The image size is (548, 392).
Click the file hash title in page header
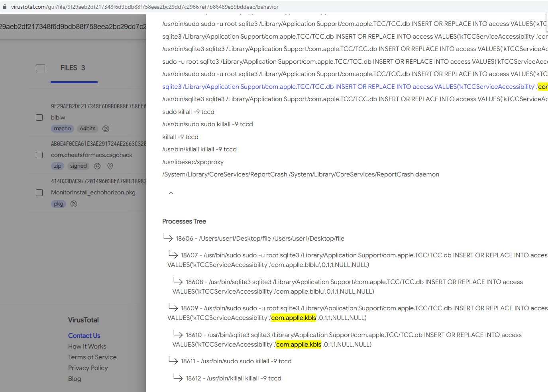(73, 27)
